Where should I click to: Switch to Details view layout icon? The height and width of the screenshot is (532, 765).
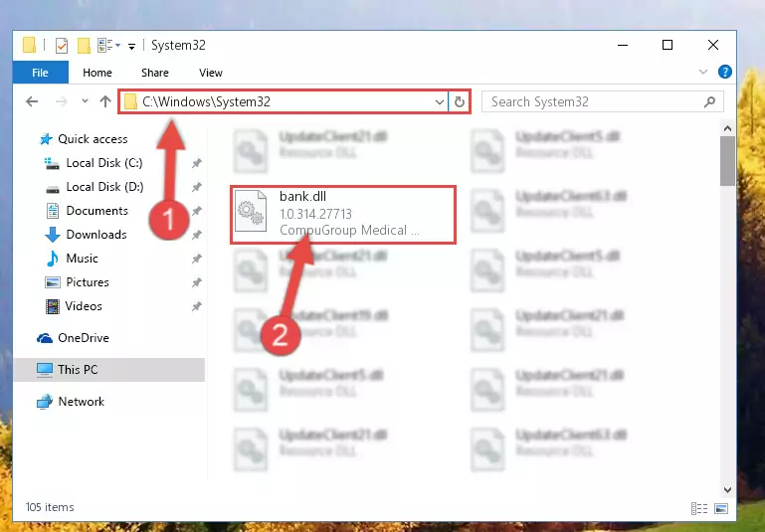pos(699,508)
